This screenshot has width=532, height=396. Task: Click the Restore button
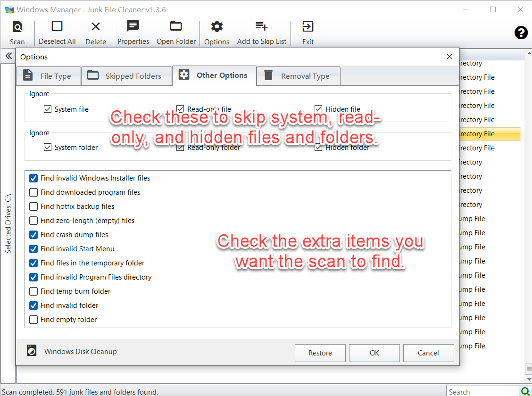pos(320,353)
